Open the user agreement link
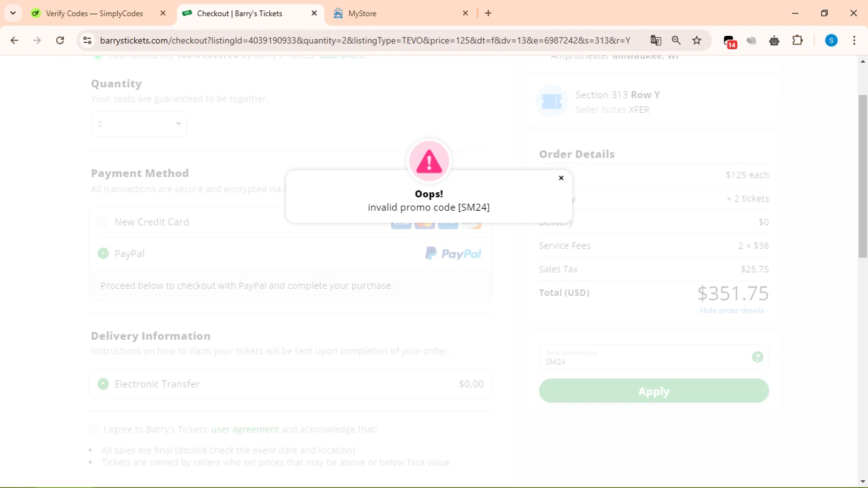The height and width of the screenshot is (488, 868). [245, 429]
